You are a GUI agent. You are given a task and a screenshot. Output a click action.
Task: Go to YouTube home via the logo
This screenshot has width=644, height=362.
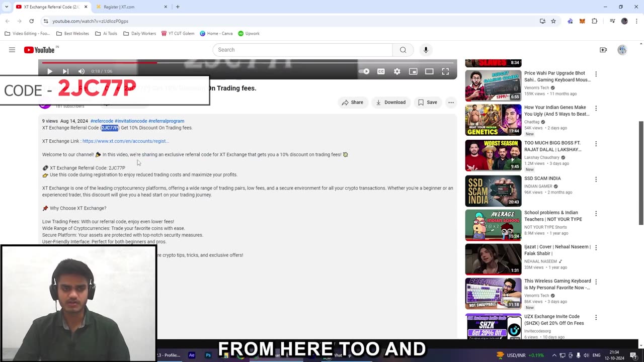point(39,50)
